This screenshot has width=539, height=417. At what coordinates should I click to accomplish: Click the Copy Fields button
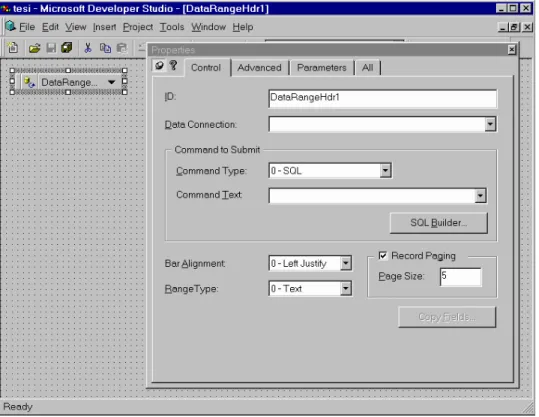[x=447, y=317]
